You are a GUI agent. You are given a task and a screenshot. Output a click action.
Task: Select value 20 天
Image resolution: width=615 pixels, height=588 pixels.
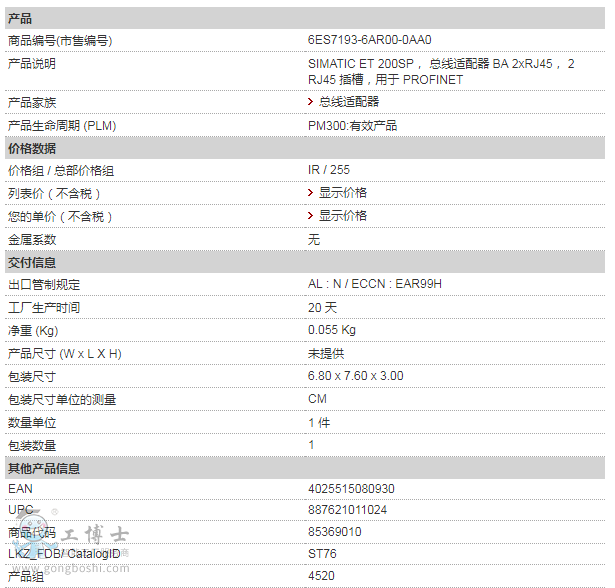click(x=322, y=308)
